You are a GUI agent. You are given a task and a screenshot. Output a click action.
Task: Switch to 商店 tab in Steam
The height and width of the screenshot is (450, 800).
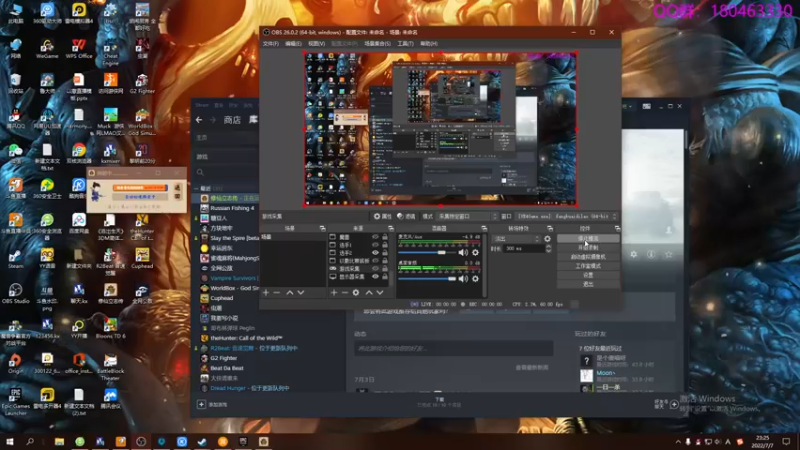[232, 120]
